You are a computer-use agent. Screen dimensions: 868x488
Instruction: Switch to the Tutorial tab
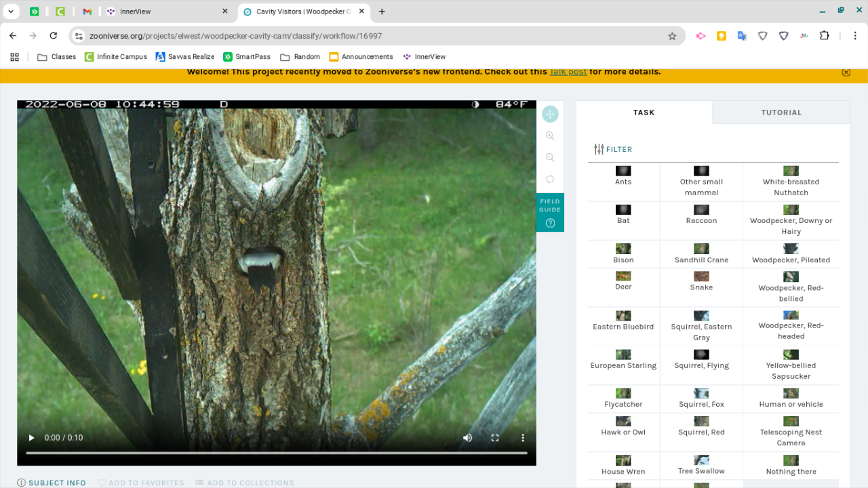point(781,113)
